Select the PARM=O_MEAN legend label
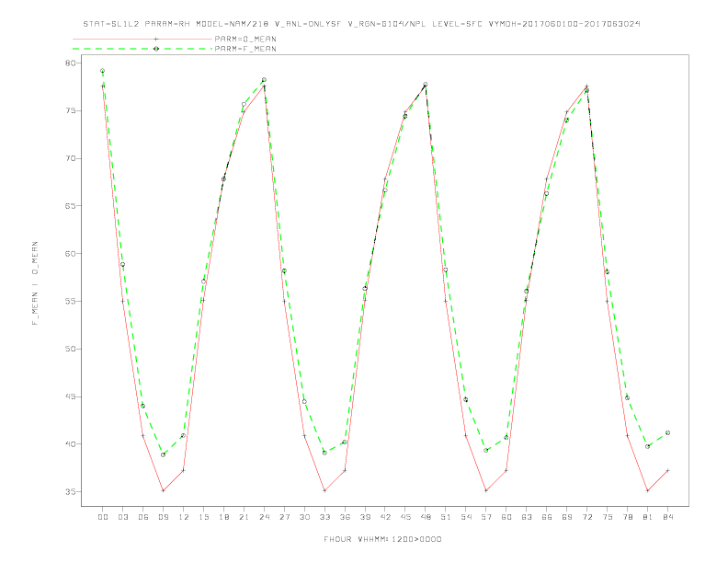This screenshot has height=563, width=728. pyautogui.click(x=245, y=39)
